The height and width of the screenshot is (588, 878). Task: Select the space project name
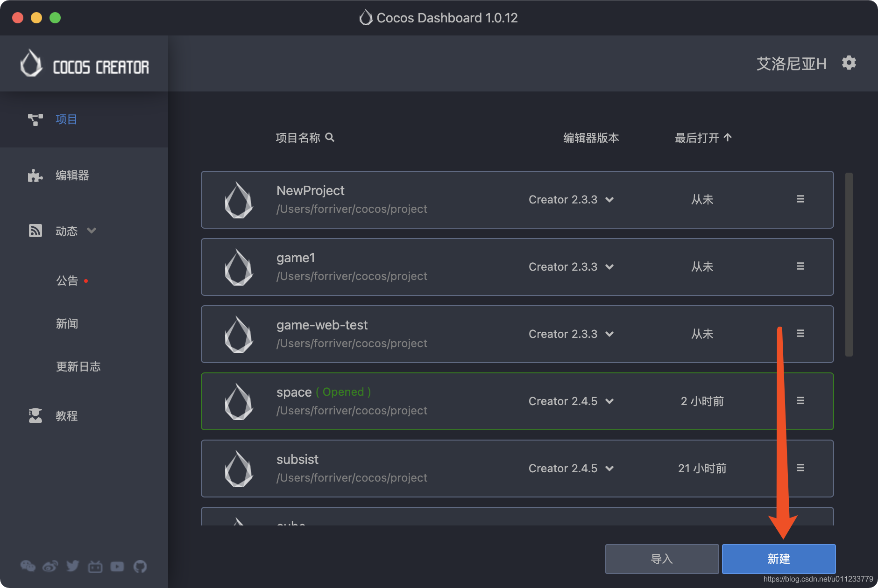[294, 392]
